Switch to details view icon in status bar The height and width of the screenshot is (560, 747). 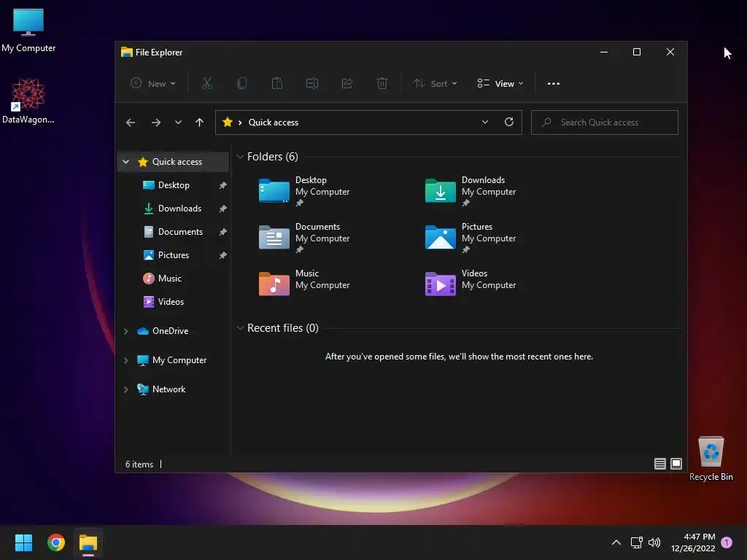[659, 464]
